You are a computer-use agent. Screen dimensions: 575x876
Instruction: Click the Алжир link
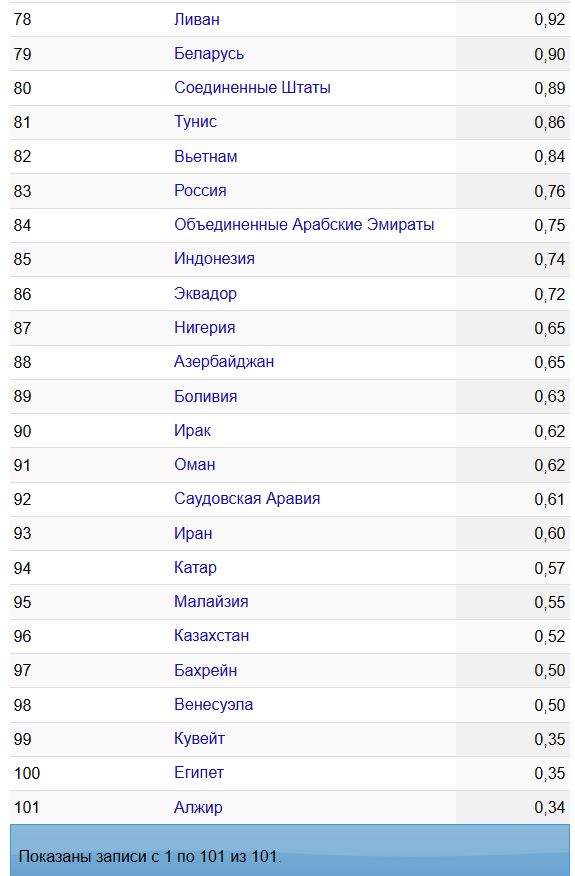[x=198, y=807]
